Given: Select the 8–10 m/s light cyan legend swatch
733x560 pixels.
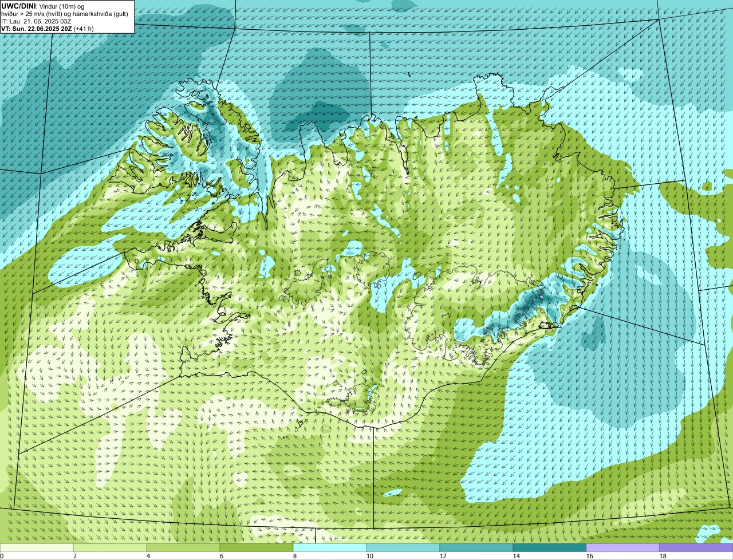Looking at the screenshot, I should click(330, 547).
